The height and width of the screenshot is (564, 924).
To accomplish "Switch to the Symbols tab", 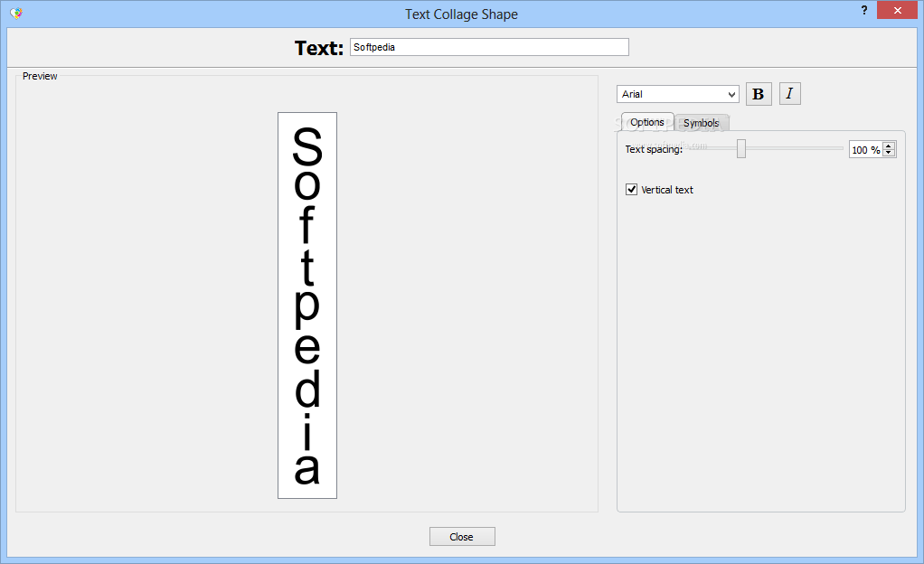I will coord(702,123).
